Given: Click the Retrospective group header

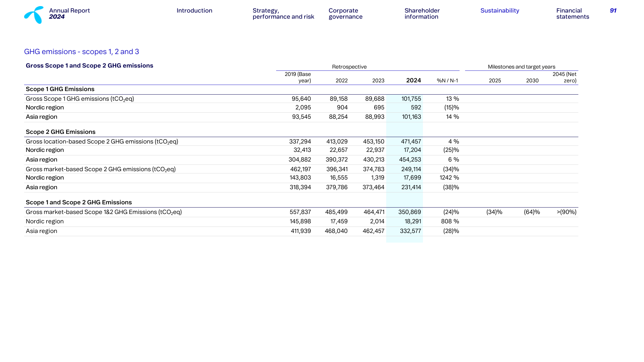Looking at the screenshot, I should (349, 67).
